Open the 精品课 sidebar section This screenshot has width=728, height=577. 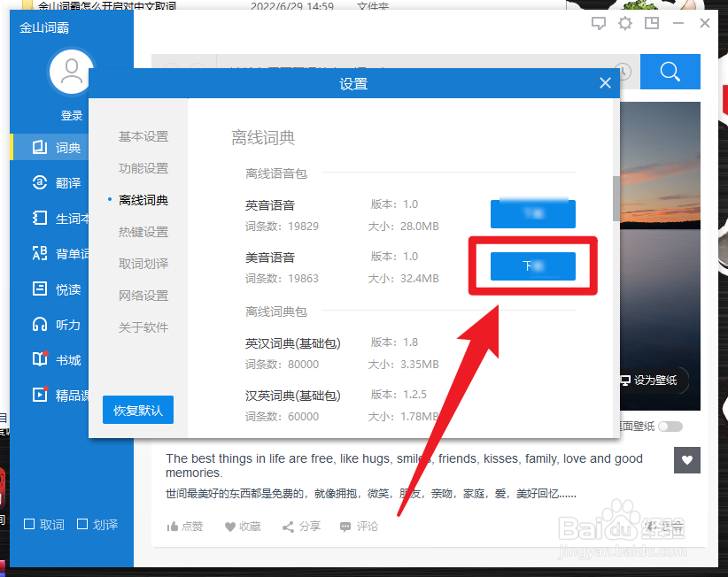click(x=50, y=396)
